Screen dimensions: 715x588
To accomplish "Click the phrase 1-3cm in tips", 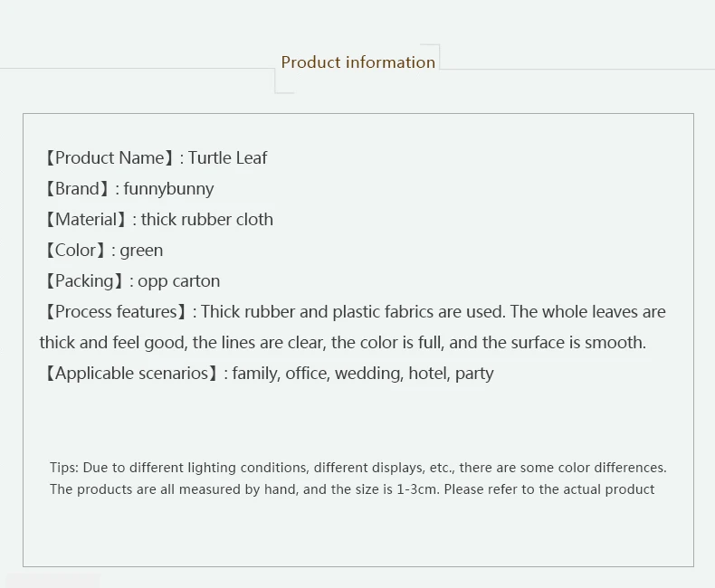I will (x=416, y=489).
